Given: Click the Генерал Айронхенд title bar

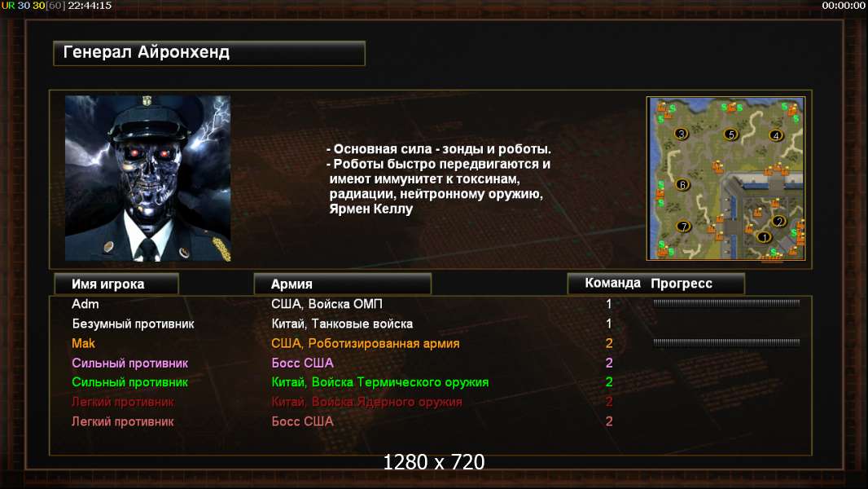Looking at the screenshot, I should point(209,53).
